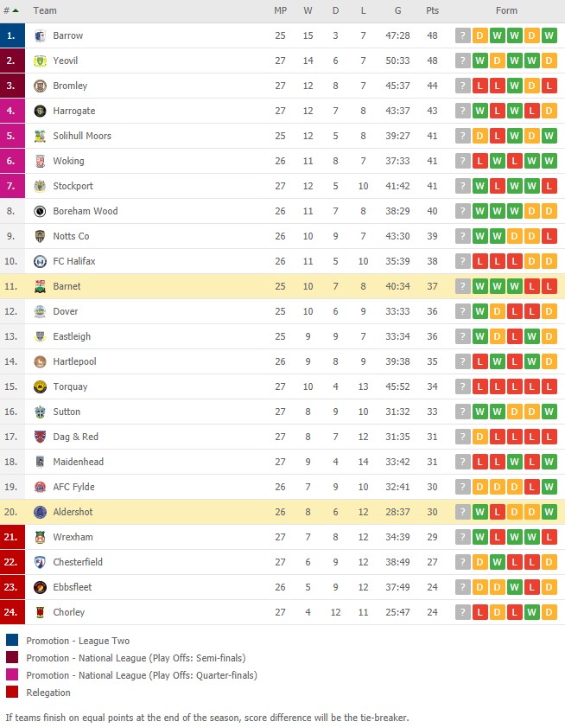Click the Yeovil club crest icon
Screen dimensions: 565x728
click(41, 61)
